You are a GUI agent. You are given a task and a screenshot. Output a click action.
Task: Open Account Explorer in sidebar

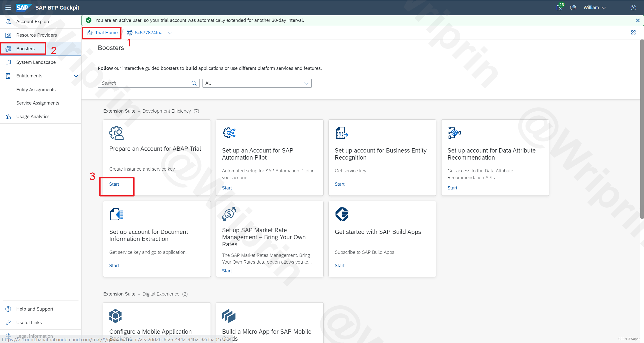(x=41, y=22)
